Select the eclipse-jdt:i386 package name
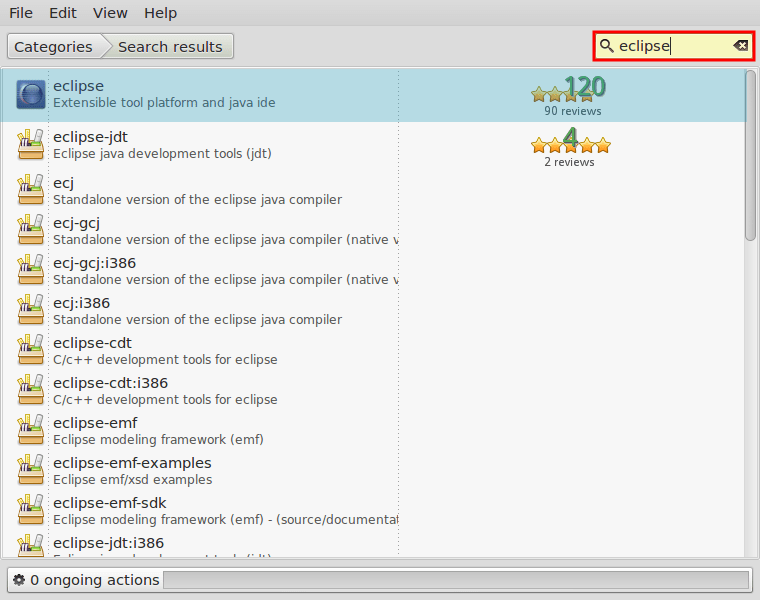Image resolution: width=760 pixels, height=600 pixels. 109,543
